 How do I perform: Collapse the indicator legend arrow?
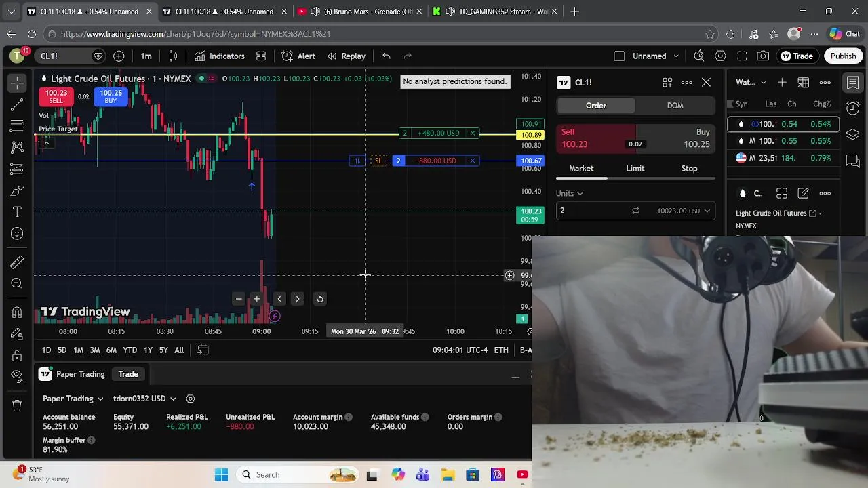point(46,143)
